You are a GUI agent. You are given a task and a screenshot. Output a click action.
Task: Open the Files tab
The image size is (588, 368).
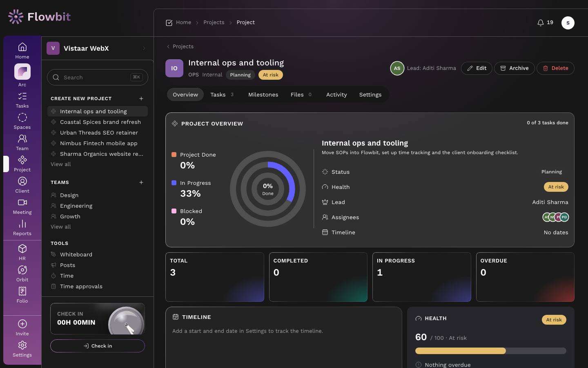301,94
